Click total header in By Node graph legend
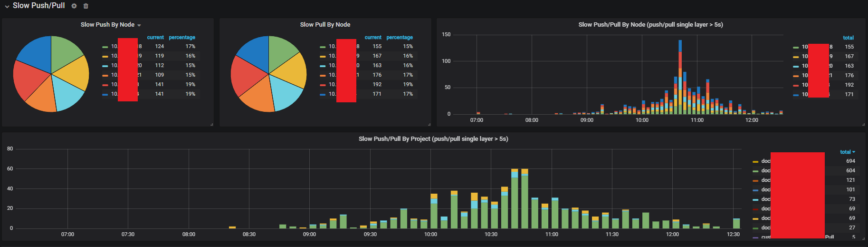 pos(848,38)
